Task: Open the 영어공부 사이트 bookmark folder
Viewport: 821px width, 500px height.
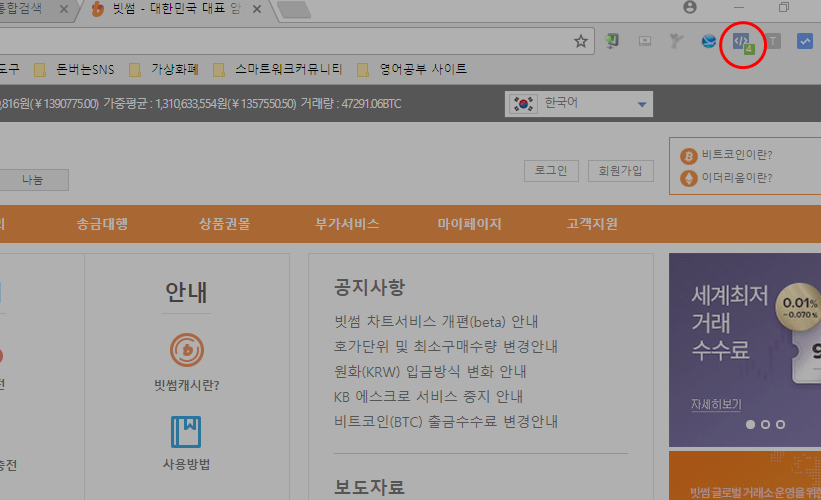Action: [x=412, y=69]
